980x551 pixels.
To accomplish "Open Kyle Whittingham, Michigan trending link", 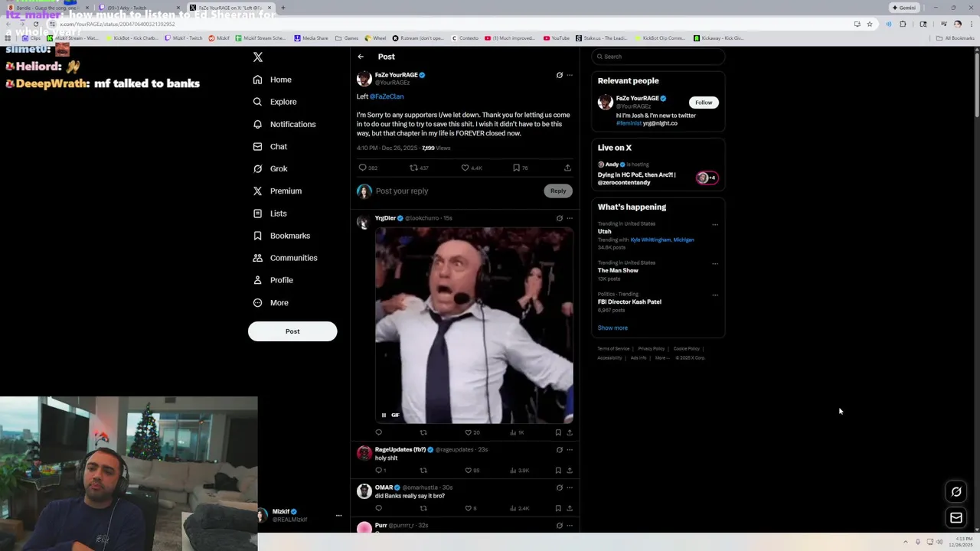I will tap(662, 240).
